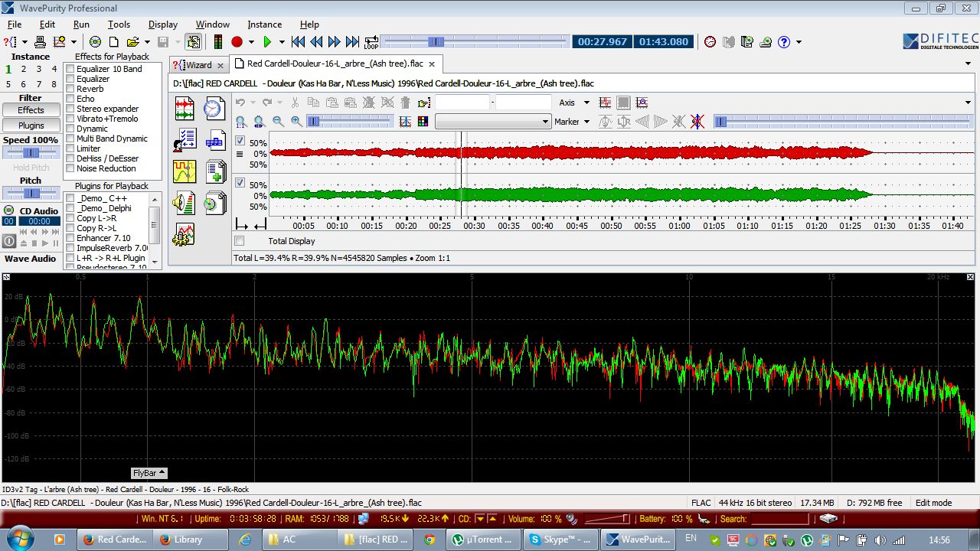Open the dropdown arrow next to Record
Screen dimensions: 980x551
tap(251, 42)
